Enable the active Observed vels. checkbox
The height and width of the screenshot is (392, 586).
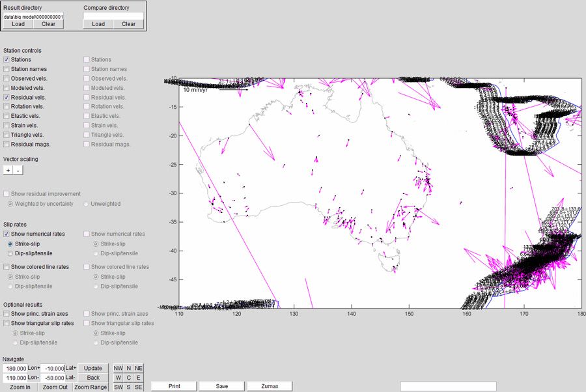(x=7, y=78)
